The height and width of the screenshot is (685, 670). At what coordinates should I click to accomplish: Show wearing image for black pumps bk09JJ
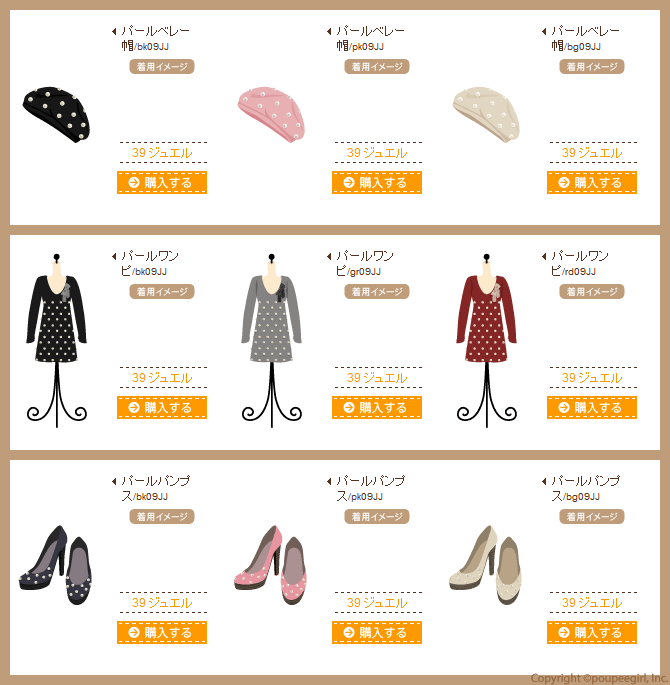pyautogui.click(x=162, y=516)
